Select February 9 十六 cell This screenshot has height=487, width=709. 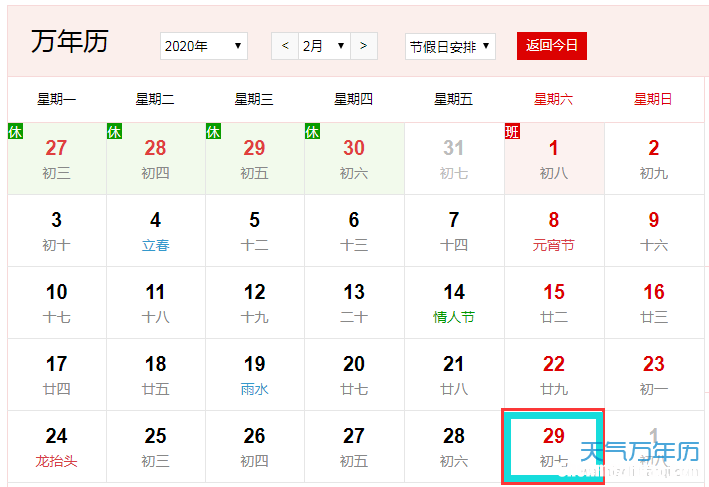(654, 231)
